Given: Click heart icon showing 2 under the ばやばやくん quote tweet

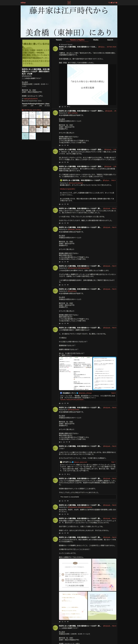Looking at the screenshot, I should (68, 474).
